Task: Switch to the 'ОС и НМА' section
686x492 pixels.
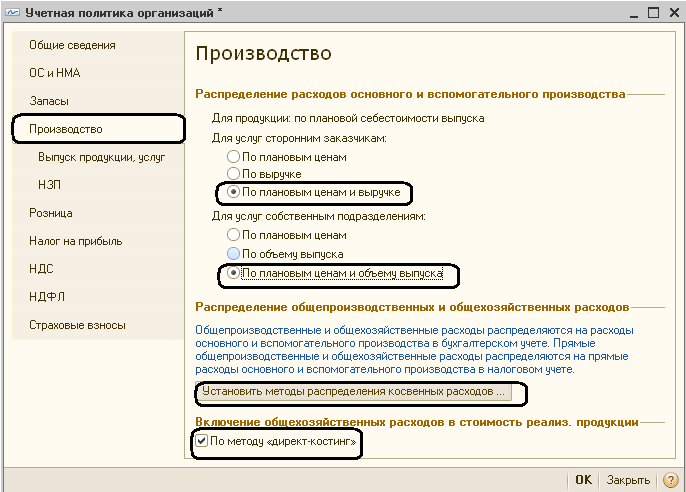Action: click(x=98, y=73)
